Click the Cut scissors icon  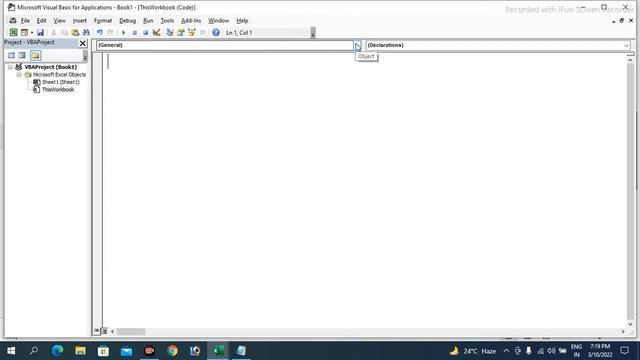(53, 32)
